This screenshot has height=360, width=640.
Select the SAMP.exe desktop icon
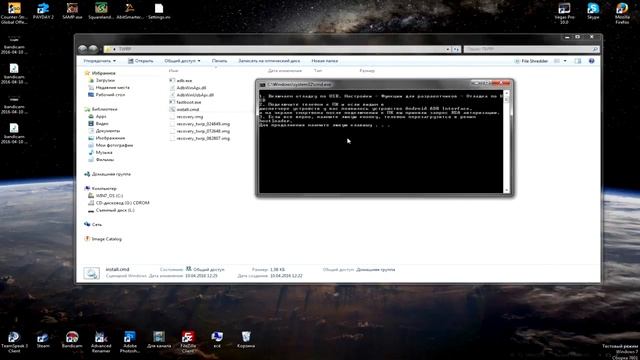tap(72, 11)
